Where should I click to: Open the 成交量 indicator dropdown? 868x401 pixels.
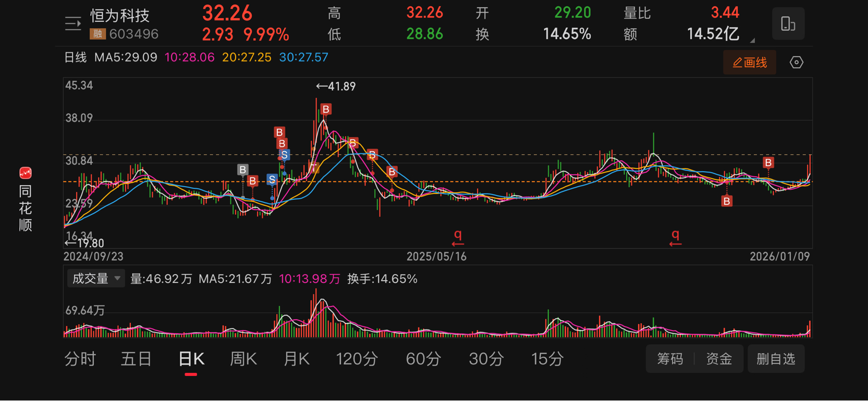pyautogui.click(x=96, y=278)
